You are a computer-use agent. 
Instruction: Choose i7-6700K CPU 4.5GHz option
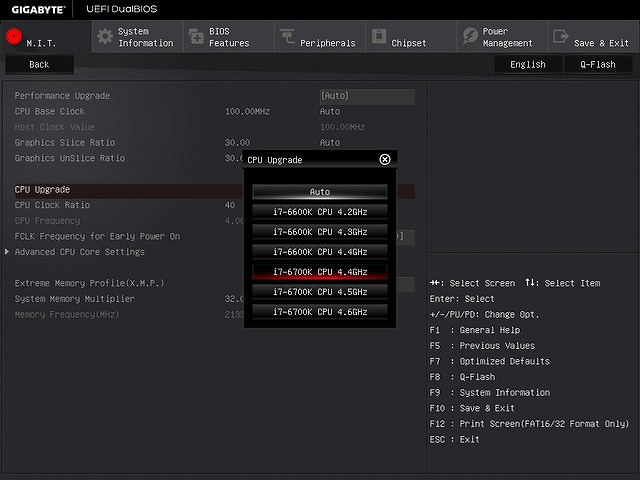[x=320, y=292]
